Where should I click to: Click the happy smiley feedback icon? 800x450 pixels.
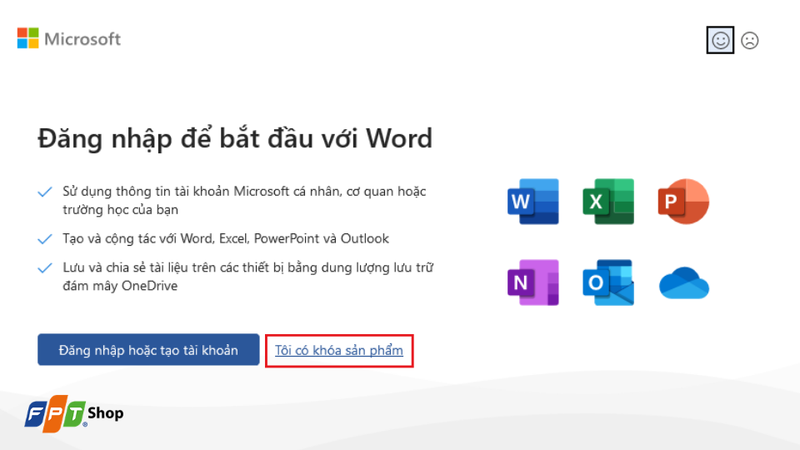click(x=720, y=40)
